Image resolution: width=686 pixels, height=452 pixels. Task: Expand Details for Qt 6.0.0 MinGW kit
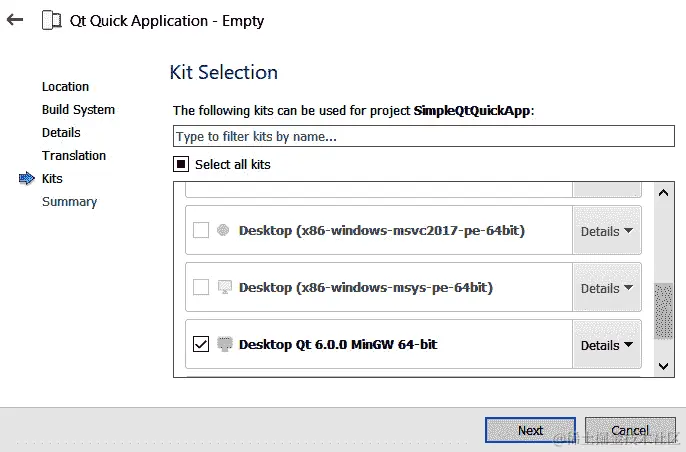607,345
